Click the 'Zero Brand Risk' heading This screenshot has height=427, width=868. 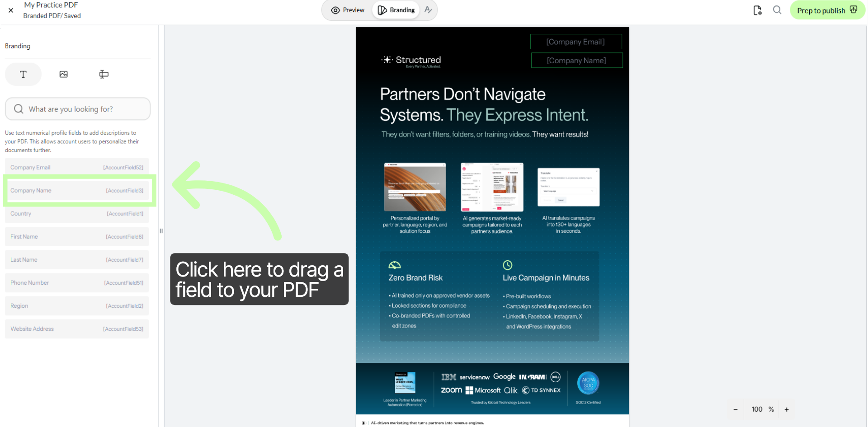(415, 278)
